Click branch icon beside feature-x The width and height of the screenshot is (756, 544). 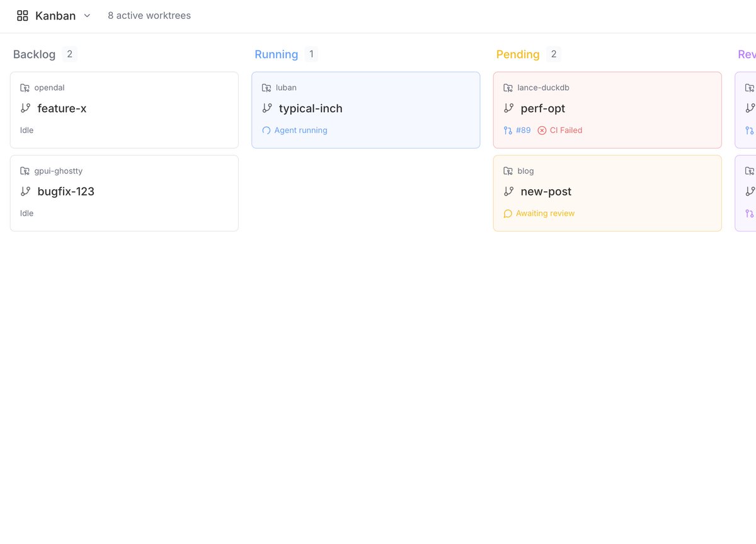[25, 108]
